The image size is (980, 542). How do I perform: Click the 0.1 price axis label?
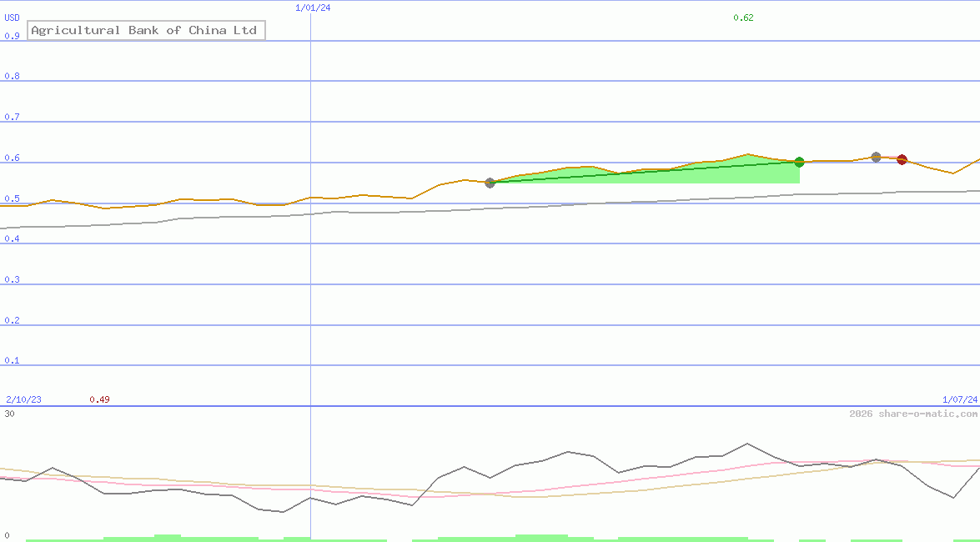[x=12, y=361]
